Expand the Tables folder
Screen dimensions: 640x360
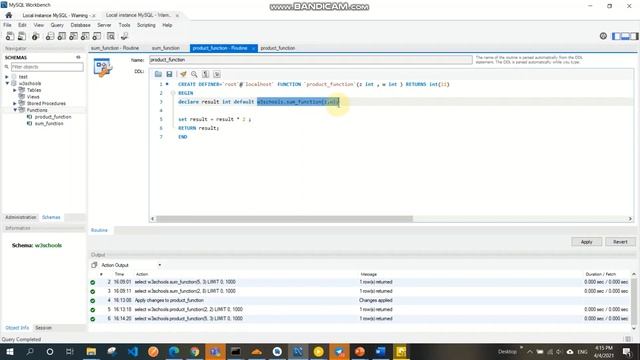[x=15, y=90]
